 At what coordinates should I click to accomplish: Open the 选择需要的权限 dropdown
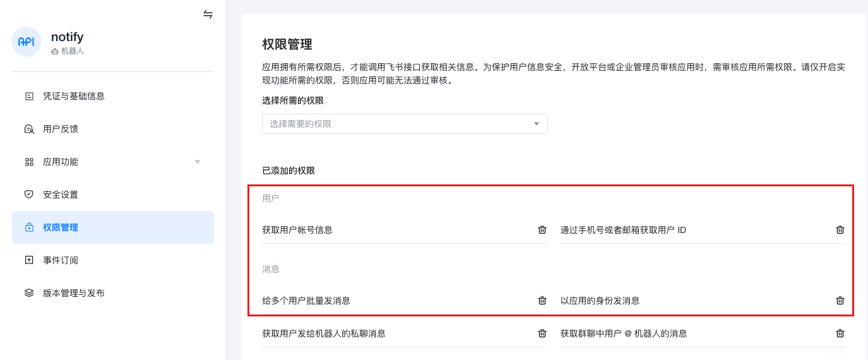[398, 124]
